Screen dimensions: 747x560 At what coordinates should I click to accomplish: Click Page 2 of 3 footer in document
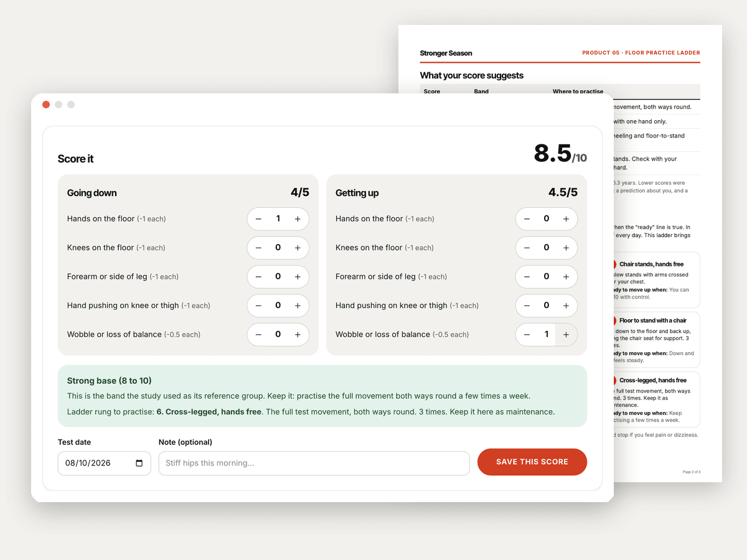coord(692,472)
